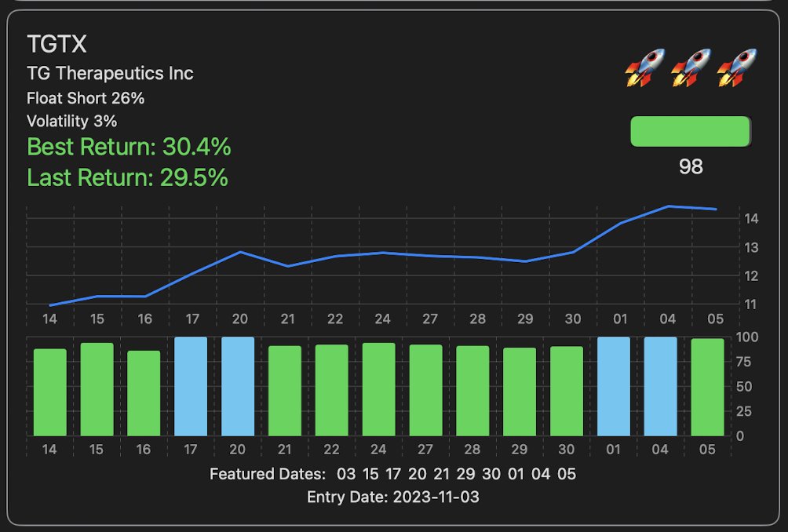Click the price line point above date 20
The width and height of the screenshot is (788, 532).
[x=241, y=252]
